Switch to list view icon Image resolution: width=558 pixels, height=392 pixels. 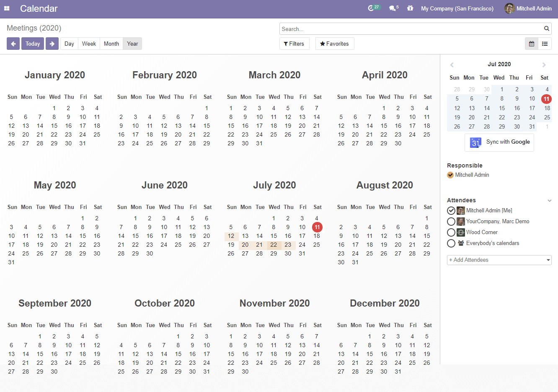[545, 44]
